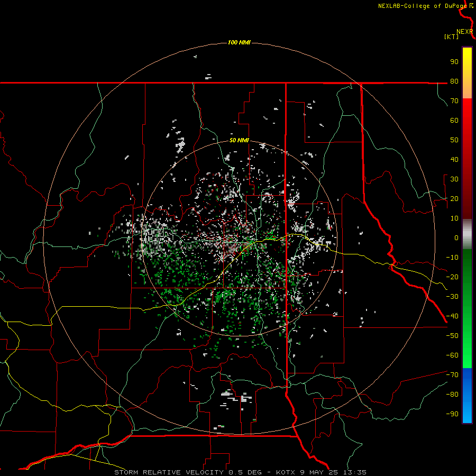The image size is (476, 476).
Task: Select the 60 knot scale label
Action: (x=454, y=121)
